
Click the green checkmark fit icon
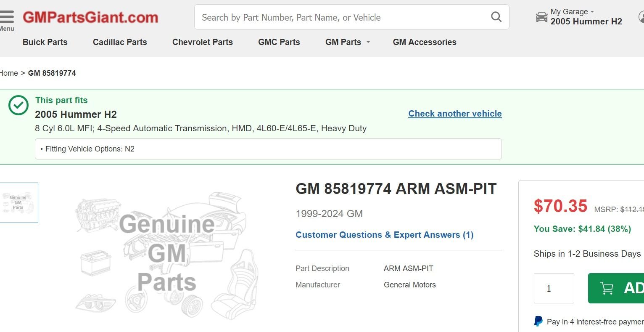pos(18,105)
